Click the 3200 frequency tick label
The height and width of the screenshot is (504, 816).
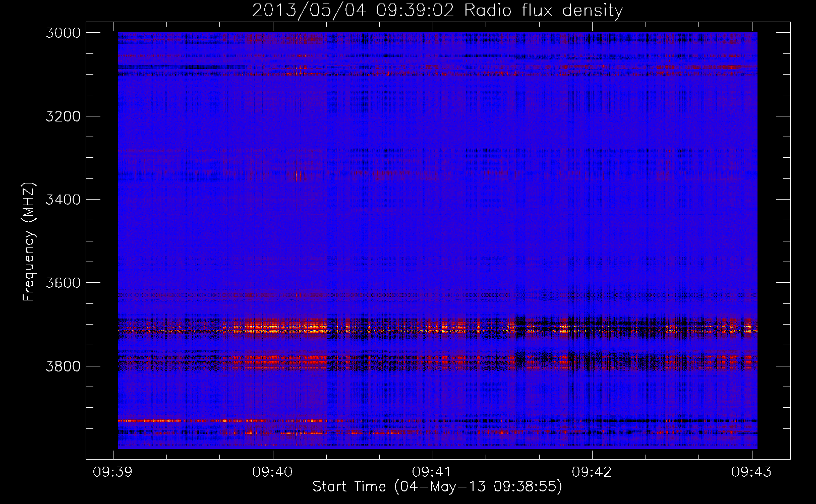[x=63, y=116]
